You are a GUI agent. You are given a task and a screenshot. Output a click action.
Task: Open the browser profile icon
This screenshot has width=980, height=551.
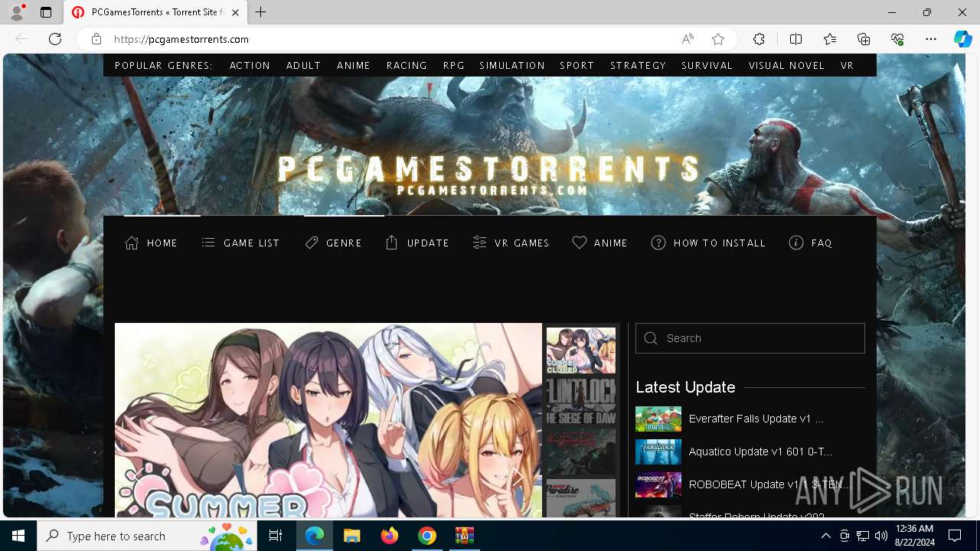16,12
